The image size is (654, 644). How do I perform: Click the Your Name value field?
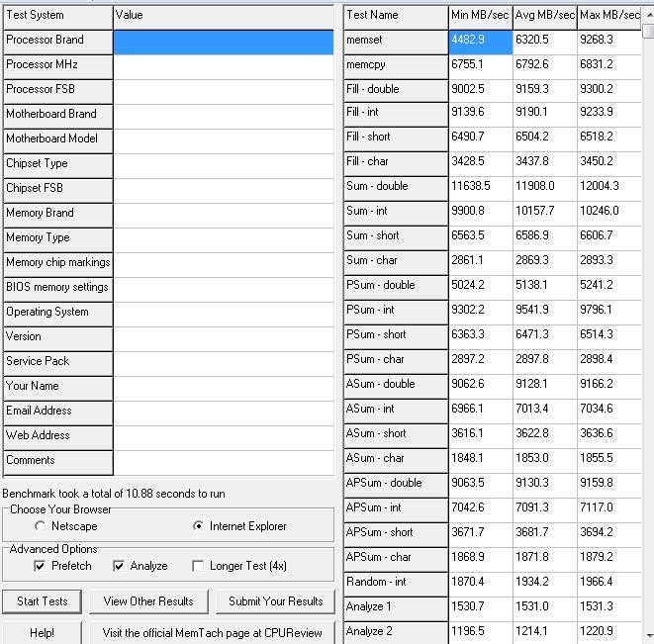coord(224,389)
